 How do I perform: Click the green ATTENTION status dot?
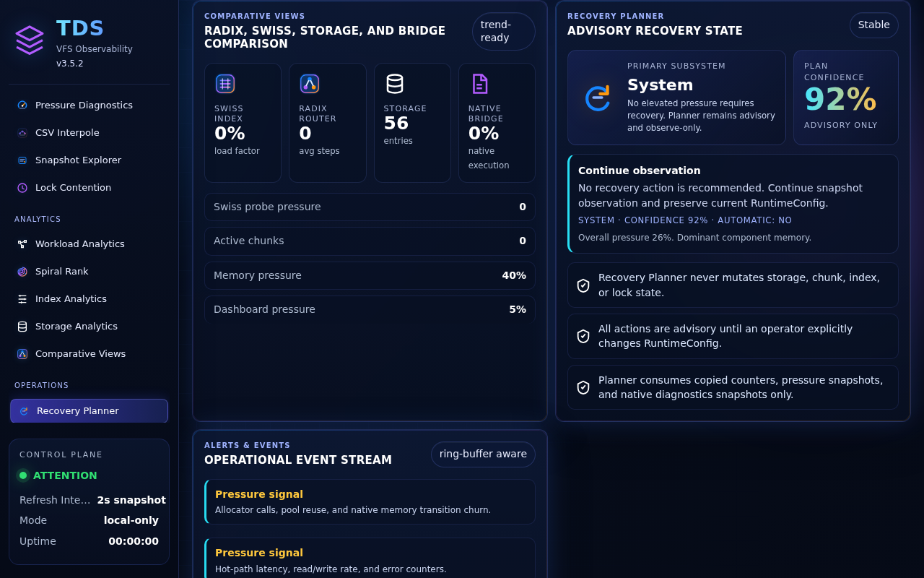(23, 475)
